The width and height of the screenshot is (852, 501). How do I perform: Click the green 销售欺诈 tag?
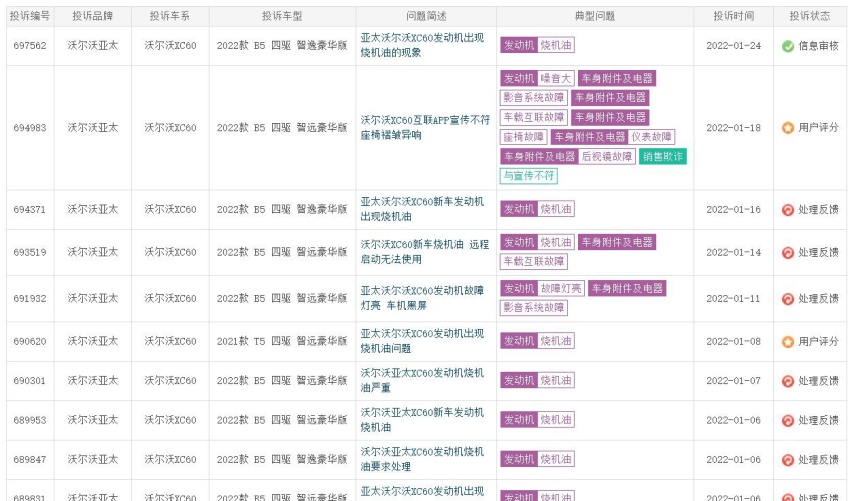click(x=663, y=156)
